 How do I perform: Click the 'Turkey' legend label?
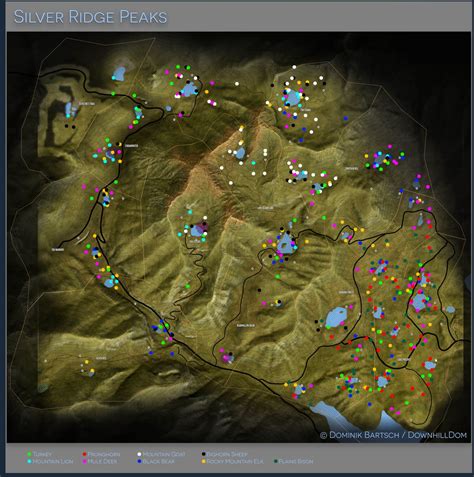42,454
